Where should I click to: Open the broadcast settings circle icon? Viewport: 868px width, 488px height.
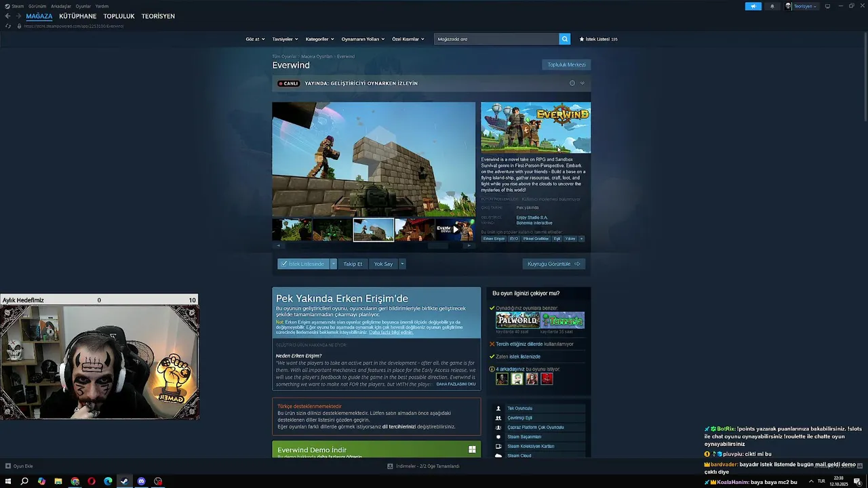click(x=572, y=83)
